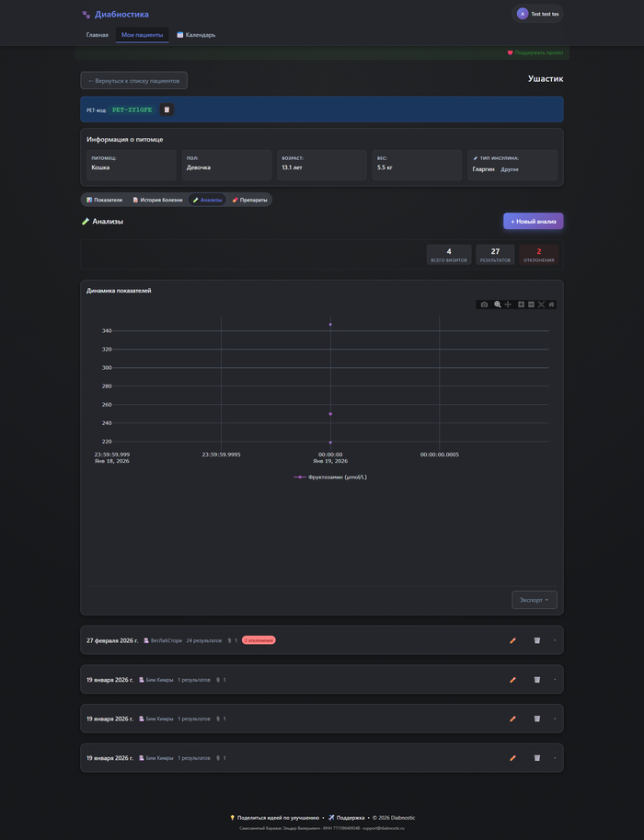The width and height of the screenshot is (644, 840).
Task: Expand the 27 февраля 2026 analysis row
Action: (555, 640)
